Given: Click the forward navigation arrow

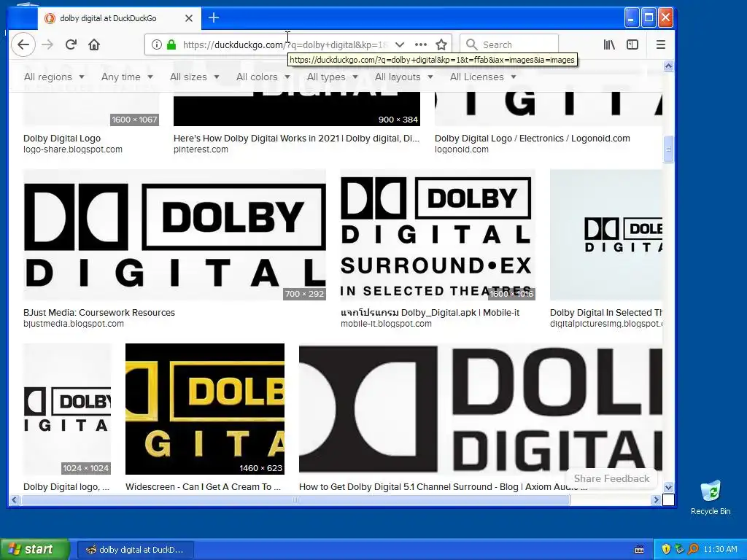Looking at the screenshot, I should [x=47, y=44].
